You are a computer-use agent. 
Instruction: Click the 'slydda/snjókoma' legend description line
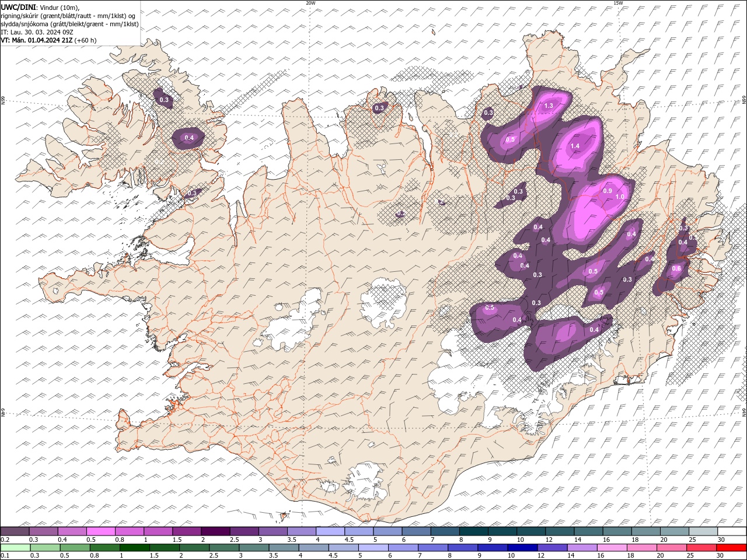[70, 23]
